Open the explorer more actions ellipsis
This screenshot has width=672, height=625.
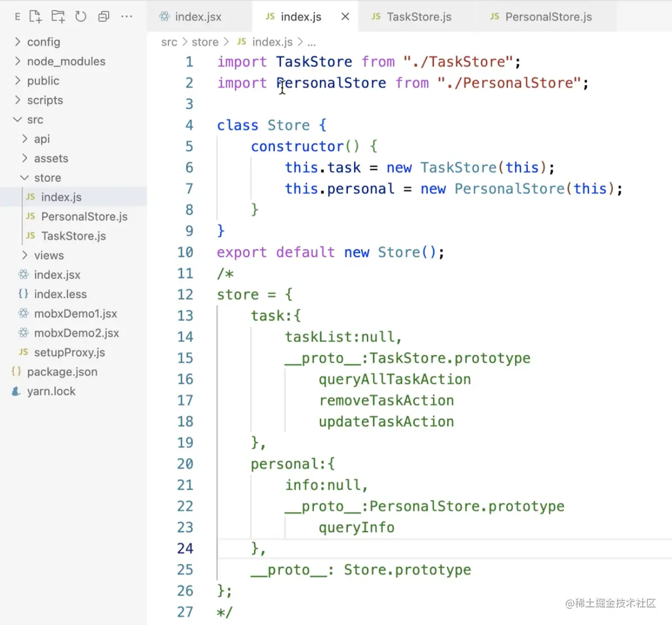(x=127, y=17)
